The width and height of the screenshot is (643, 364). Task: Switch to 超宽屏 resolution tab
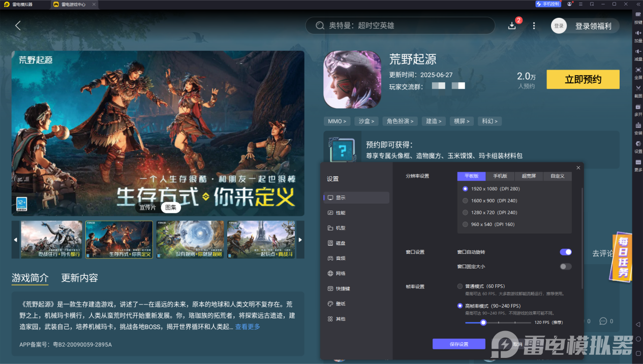pos(529,176)
